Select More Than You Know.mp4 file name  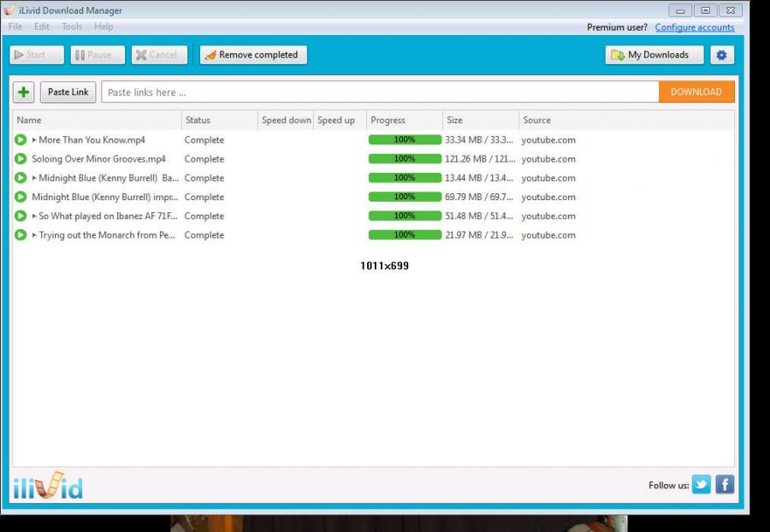coord(92,140)
